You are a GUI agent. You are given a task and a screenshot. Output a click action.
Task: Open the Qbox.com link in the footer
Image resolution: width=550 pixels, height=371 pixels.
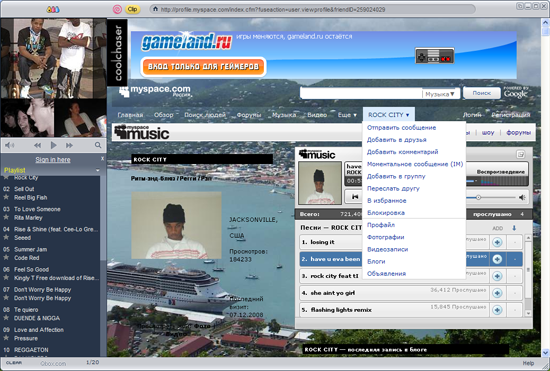53,364
